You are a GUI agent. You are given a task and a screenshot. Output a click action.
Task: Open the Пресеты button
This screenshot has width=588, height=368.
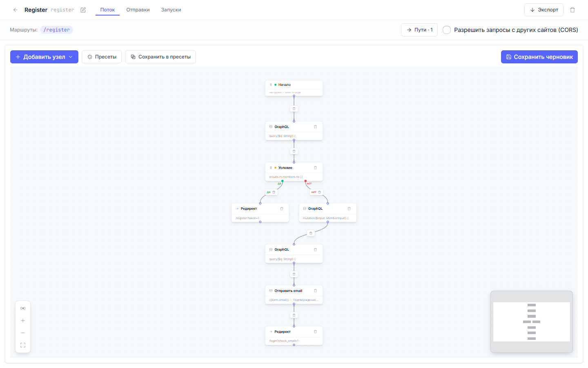pyautogui.click(x=102, y=57)
